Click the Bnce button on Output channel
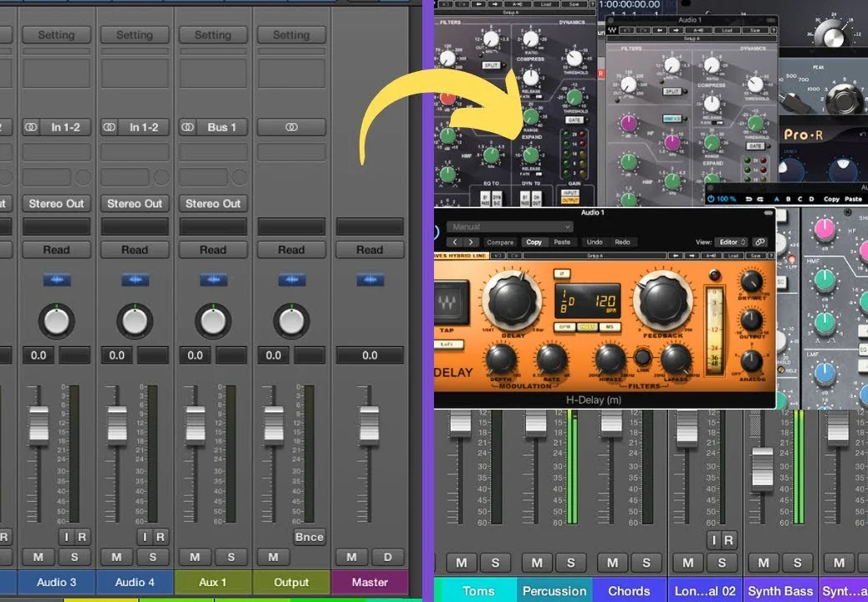The image size is (868, 602). pyautogui.click(x=309, y=537)
